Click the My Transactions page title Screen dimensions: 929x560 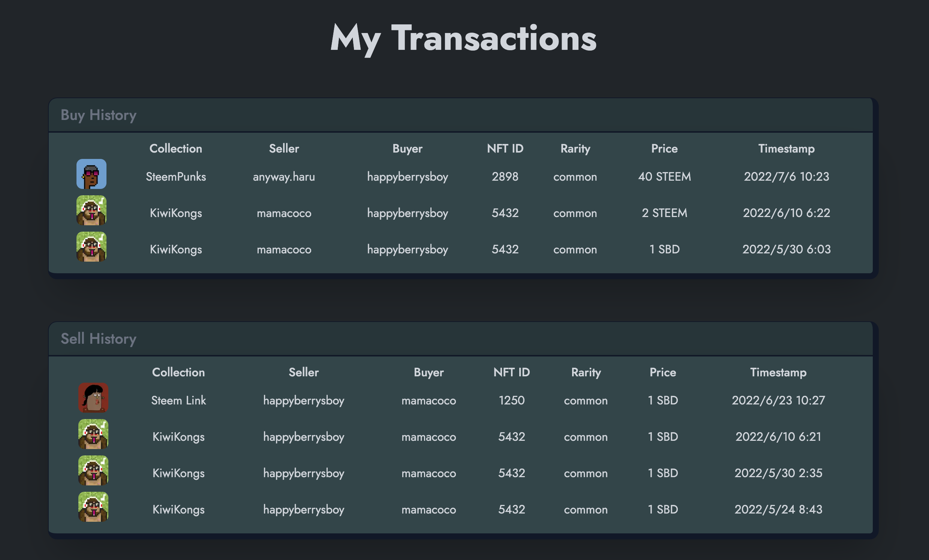coord(463,39)
